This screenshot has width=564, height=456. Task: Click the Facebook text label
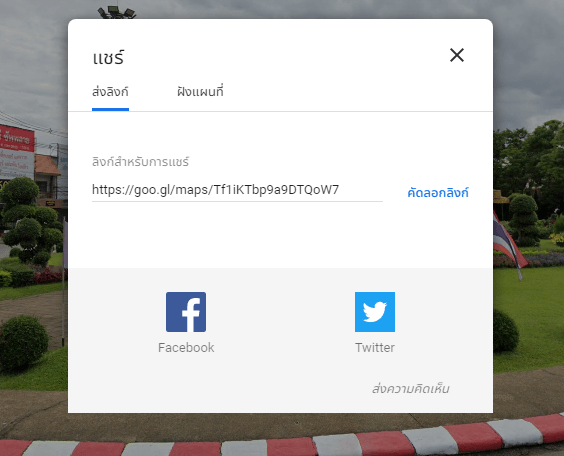click(x=186, y=347)
